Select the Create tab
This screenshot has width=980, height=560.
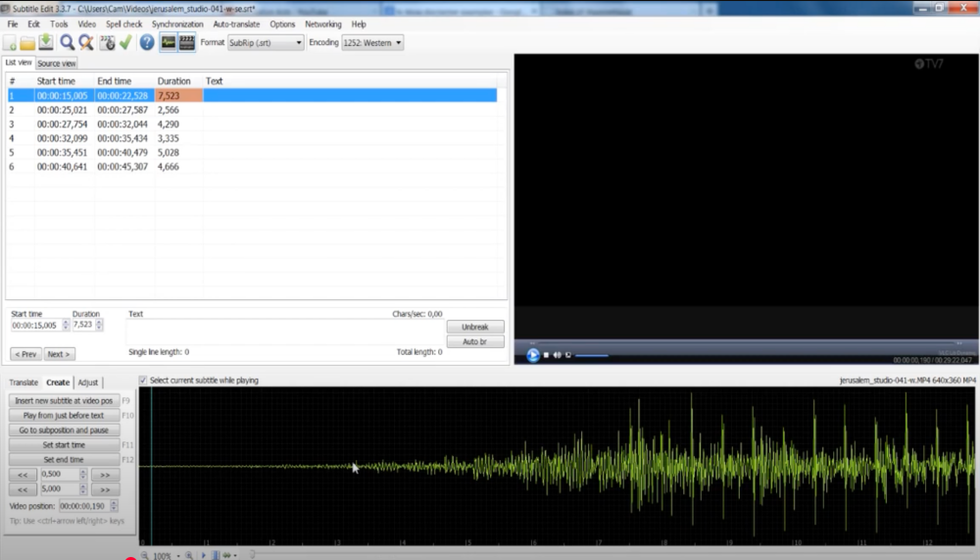tap(58, 382)
